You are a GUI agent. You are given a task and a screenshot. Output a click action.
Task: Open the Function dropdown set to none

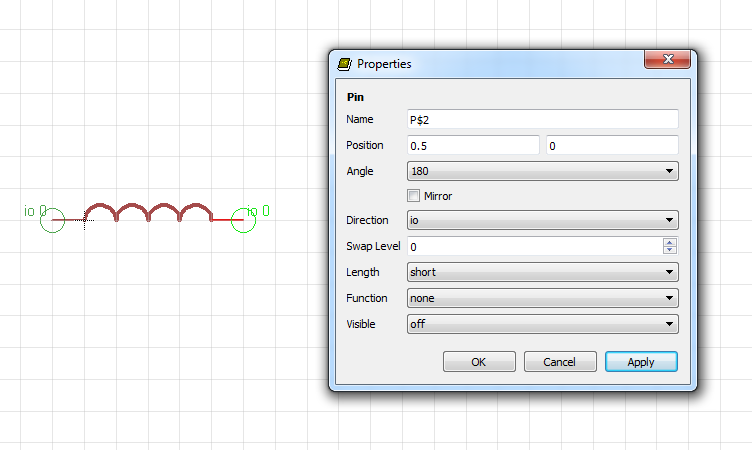tap(542, 298)
